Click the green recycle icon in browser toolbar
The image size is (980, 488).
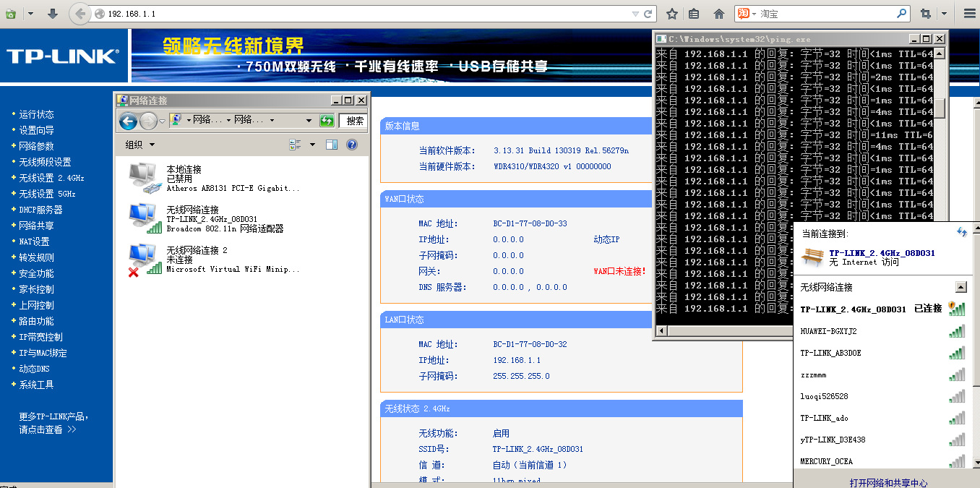click(11, 14)
